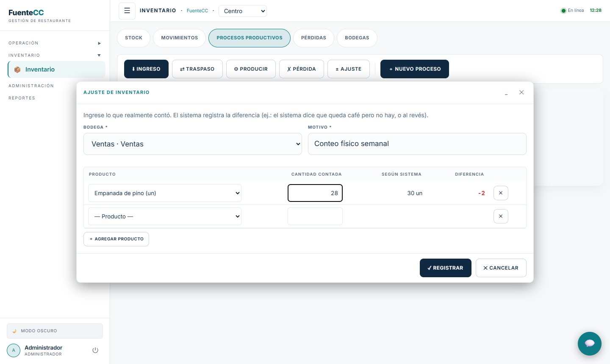
Task: Minimize the Ajuste de Inventario dialog
Action: click(506, 92)
